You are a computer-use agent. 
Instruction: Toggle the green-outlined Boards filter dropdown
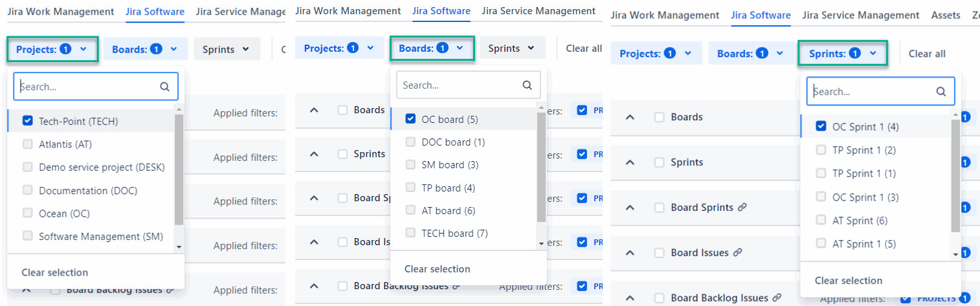point(432,48)
